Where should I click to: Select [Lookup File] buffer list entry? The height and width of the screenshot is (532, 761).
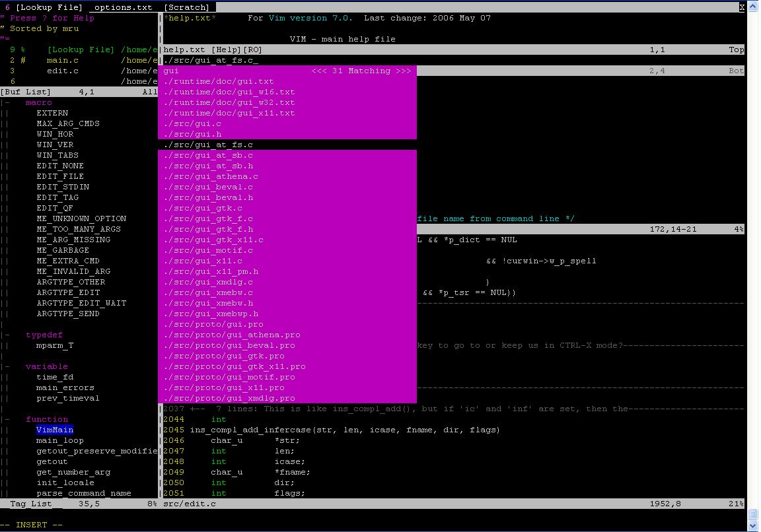(81, 50)
